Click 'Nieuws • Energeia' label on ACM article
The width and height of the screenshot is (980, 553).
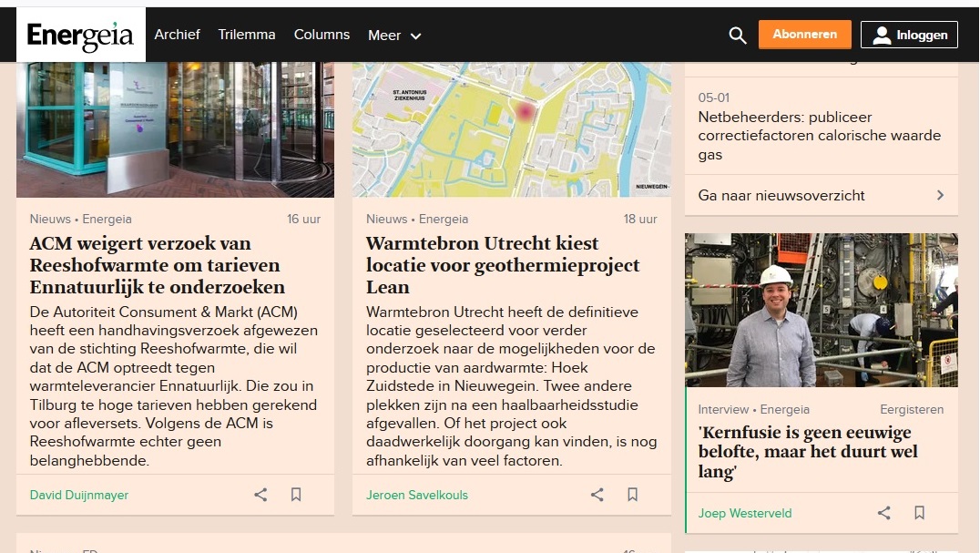[81, 220]
